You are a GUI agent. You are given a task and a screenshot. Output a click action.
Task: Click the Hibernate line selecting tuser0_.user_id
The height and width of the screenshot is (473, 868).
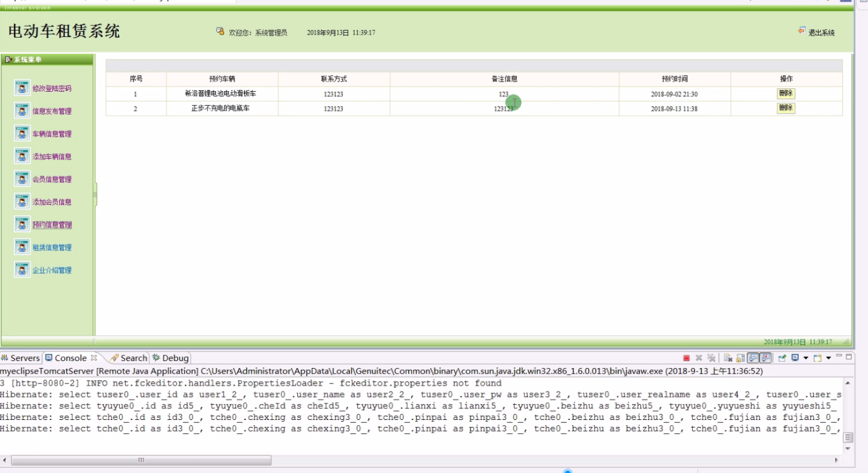(x=421, y=395)
